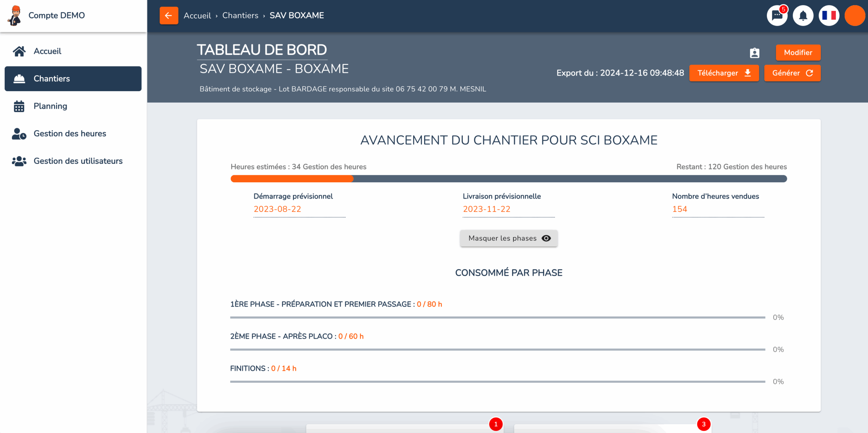Click the Finitions progress bar
This screenshot has width=868, height=433.
(497, 382)
